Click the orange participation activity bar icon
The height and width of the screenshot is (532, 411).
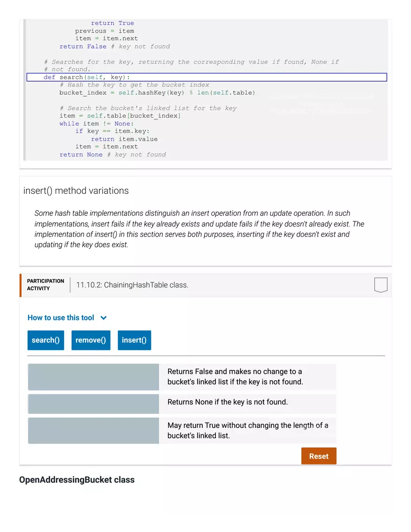pos(20,284)
